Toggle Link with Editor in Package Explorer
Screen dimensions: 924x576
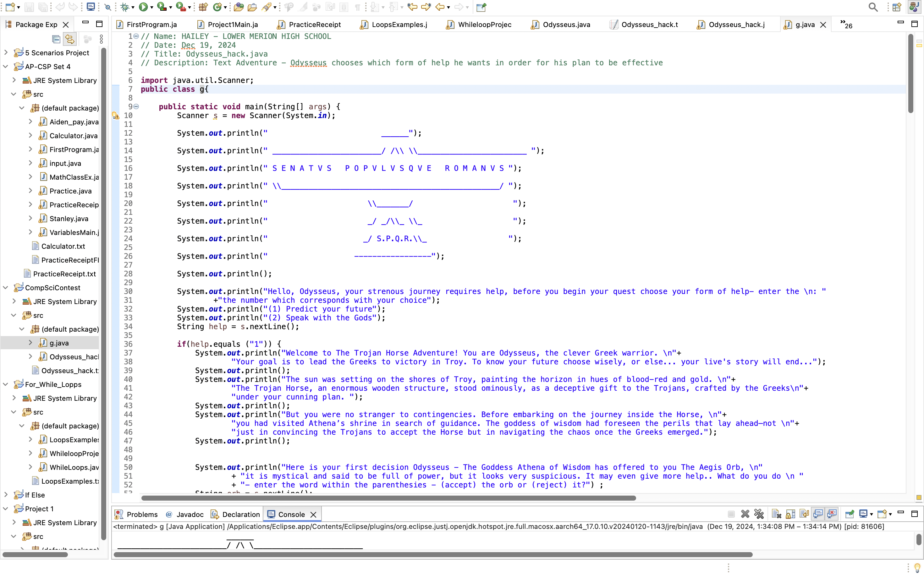coord(69,39)
